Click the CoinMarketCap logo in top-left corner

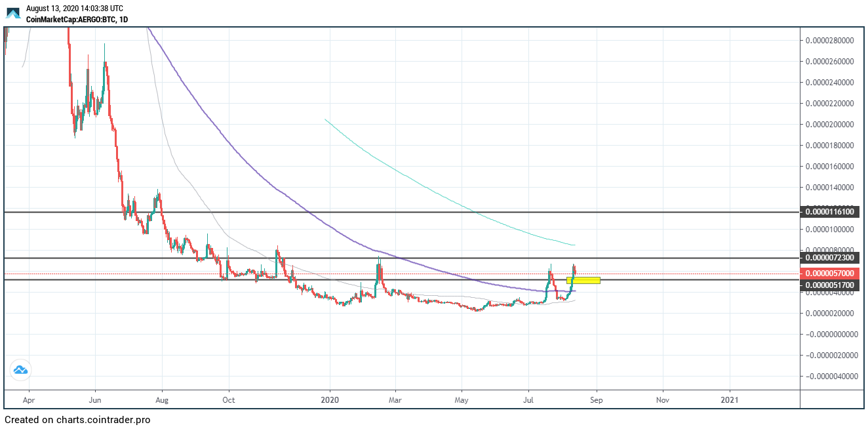pyautogui.click(x=13, y=13)
